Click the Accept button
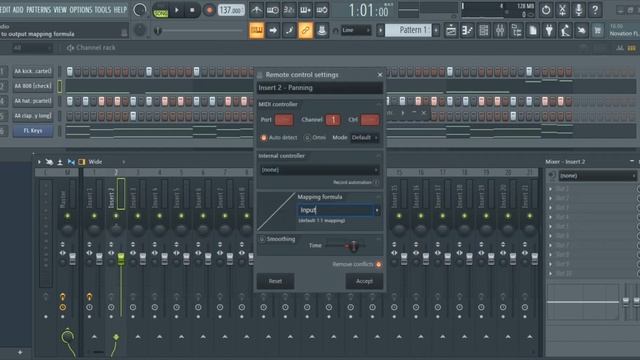The image size is (640, 360). pyautogui.click(x=364, y=281)
